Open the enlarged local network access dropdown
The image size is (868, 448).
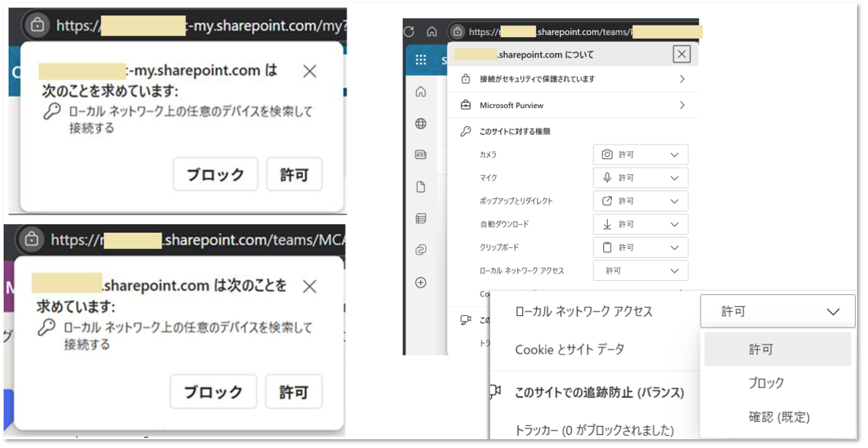pos(778,312)
